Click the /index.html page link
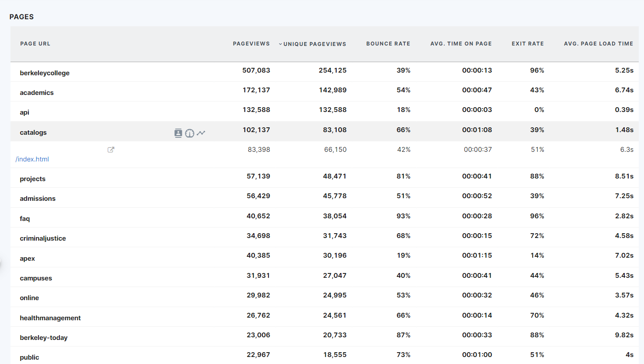The width and height of the screenshot is (644, 364). [x=32, y=159]
